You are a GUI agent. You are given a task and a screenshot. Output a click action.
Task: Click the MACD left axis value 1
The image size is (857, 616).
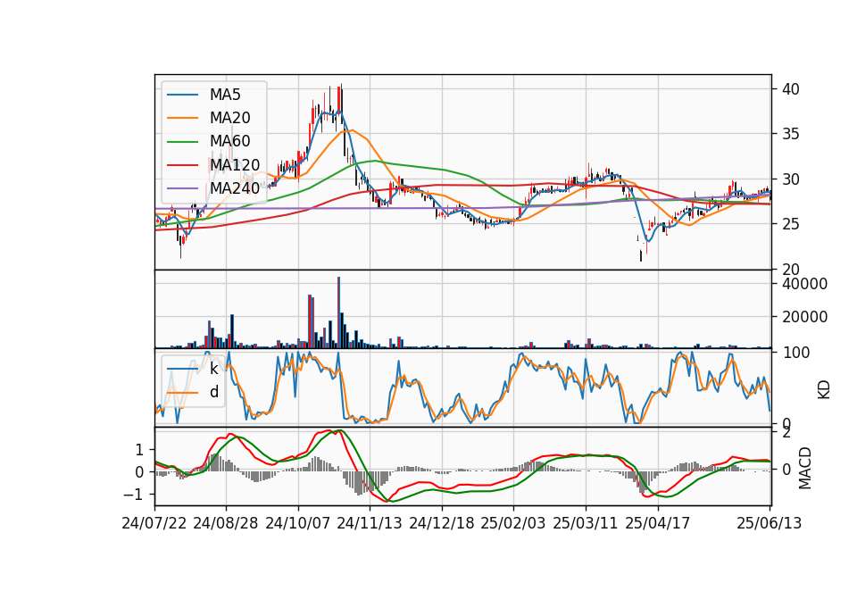pos(139,450)
